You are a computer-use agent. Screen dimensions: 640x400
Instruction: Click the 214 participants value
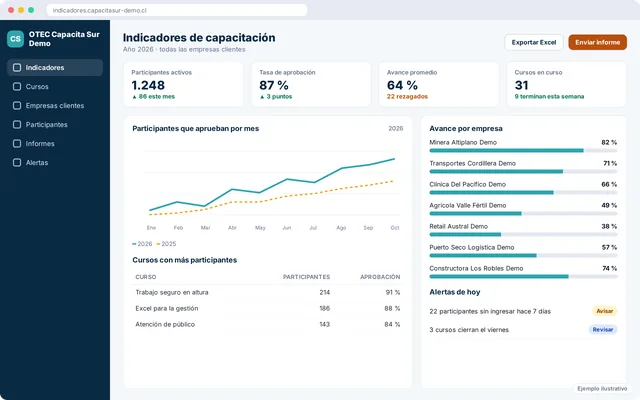tap(324, 292)
